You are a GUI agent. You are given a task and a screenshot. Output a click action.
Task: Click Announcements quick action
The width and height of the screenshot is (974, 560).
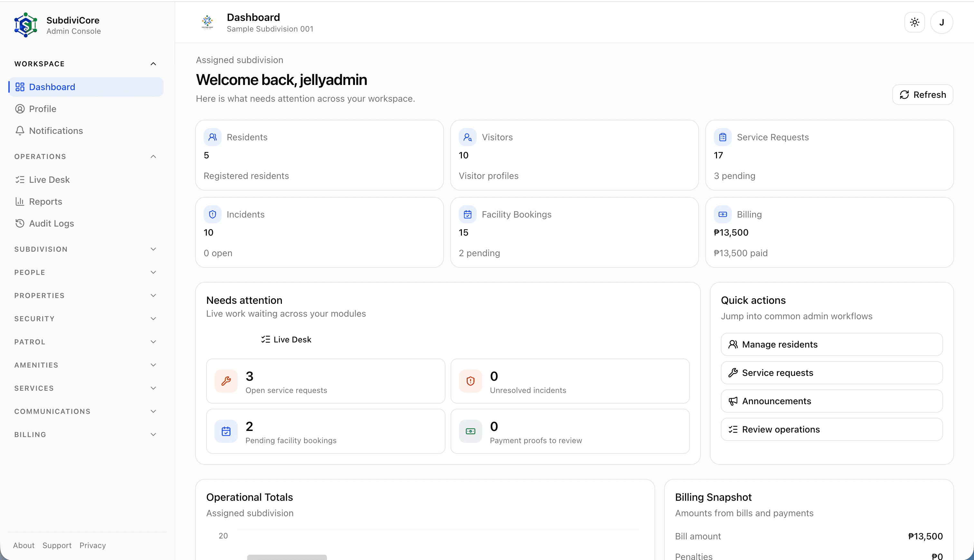click(832, 401)
